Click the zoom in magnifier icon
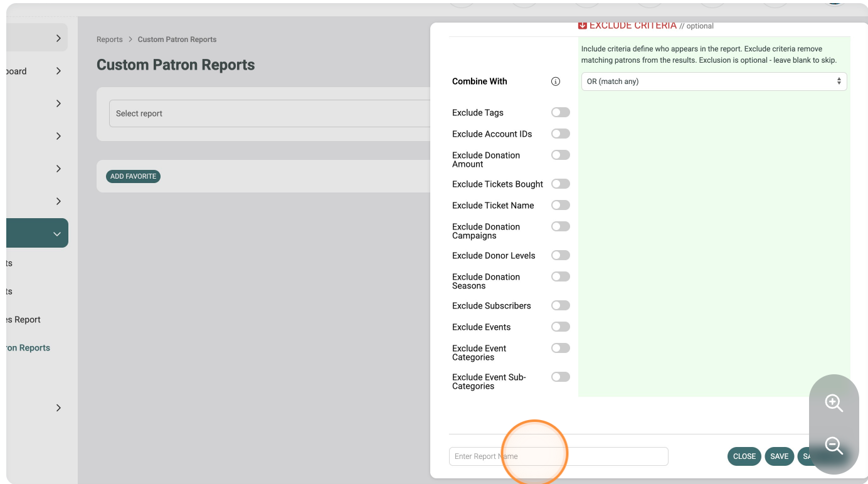Screen dimensions: 868x484 click(834, 403)
